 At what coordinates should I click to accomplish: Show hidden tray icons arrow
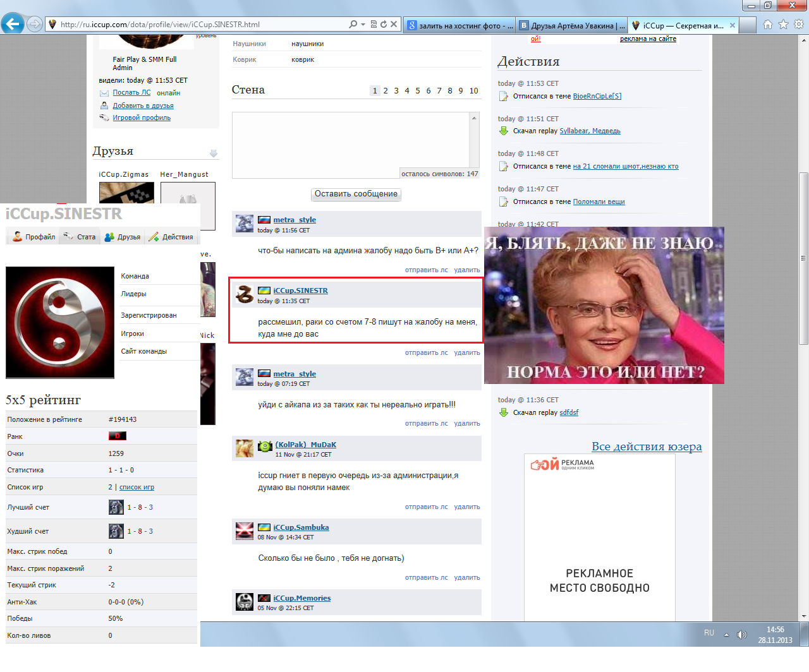point(726,634)
